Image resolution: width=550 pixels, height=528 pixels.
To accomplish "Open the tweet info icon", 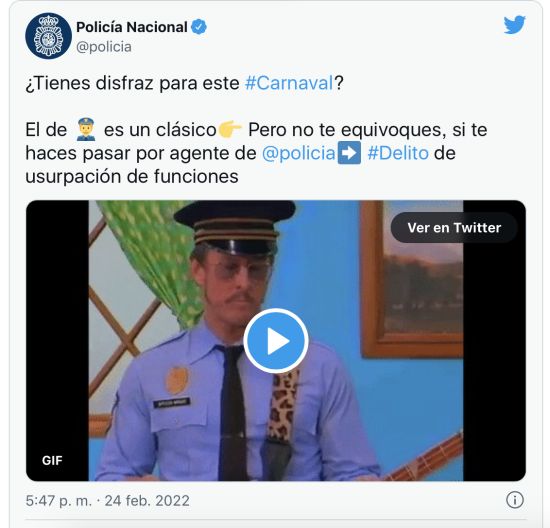I will tap(515, 500).
